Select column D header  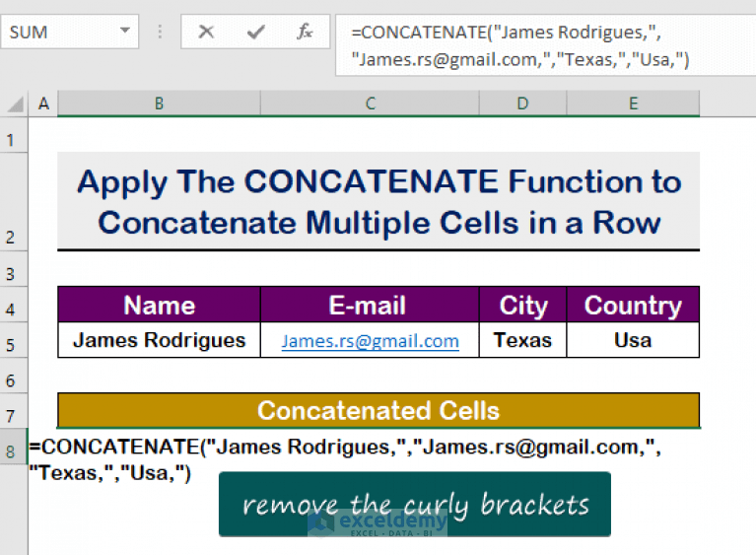tap(522, 104)
